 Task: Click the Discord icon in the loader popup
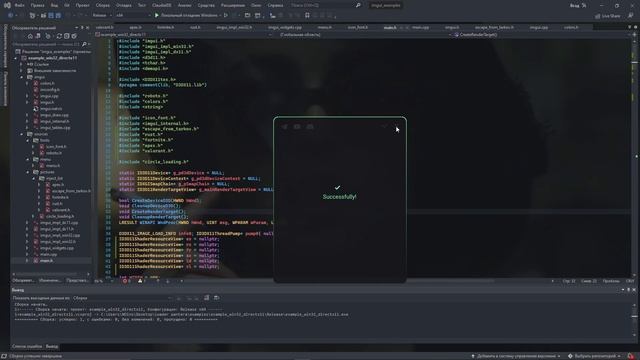310,127
